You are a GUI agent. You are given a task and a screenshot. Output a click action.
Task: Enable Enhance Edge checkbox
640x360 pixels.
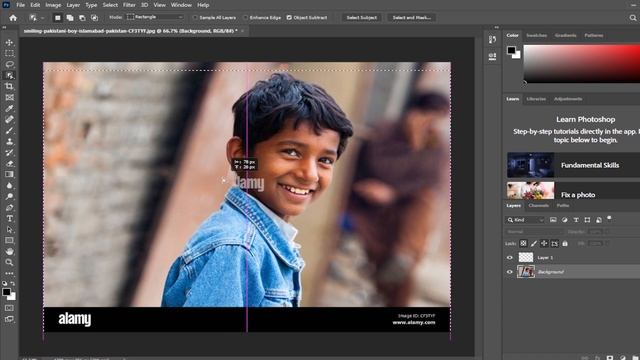tap(245, 18)
